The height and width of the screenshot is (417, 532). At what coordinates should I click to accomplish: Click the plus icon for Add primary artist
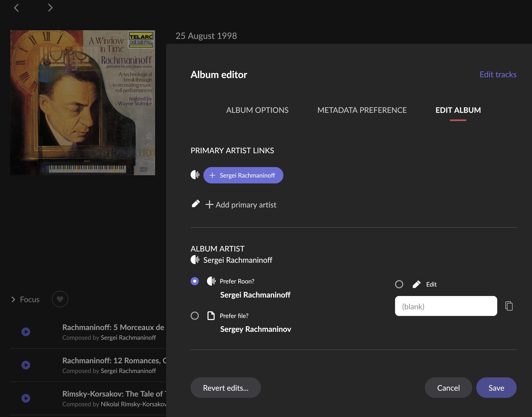coord(209,204)
